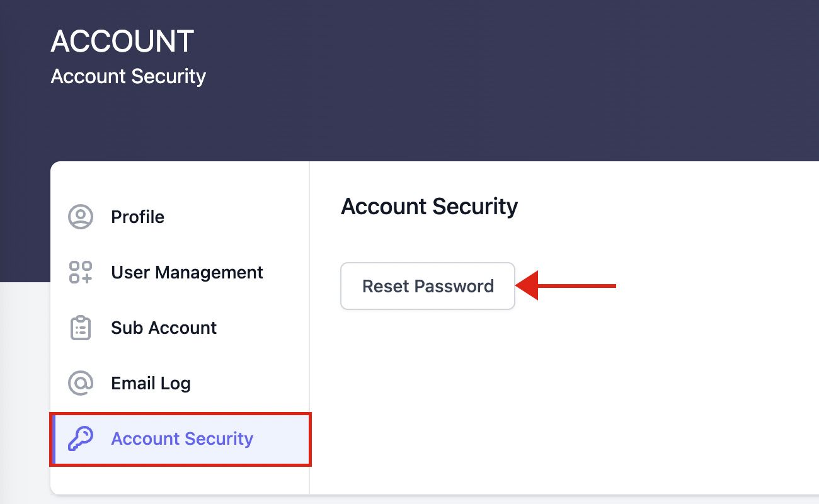The height and width of the screenshot is (504, 819).
Task: Select the purple Account Security sidebar label
Action: click(182, 438)
